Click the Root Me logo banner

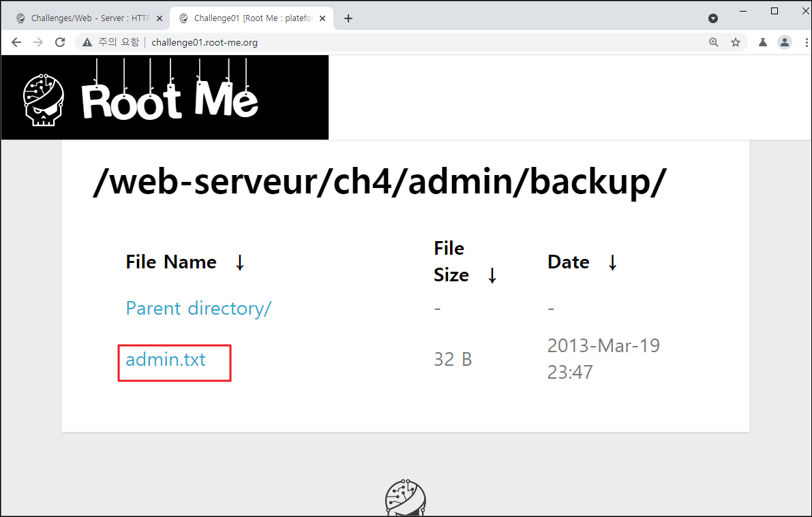pyautogui.click(x=165, y=97)
